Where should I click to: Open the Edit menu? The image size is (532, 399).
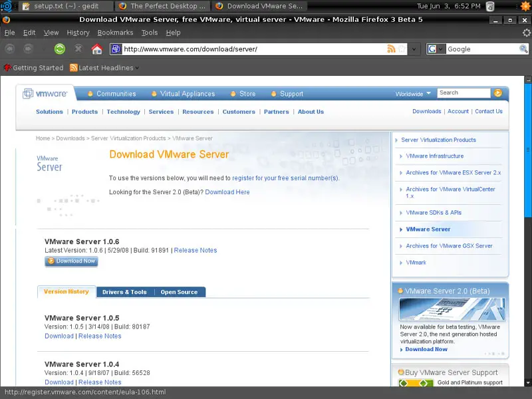(x=29, y=33)
